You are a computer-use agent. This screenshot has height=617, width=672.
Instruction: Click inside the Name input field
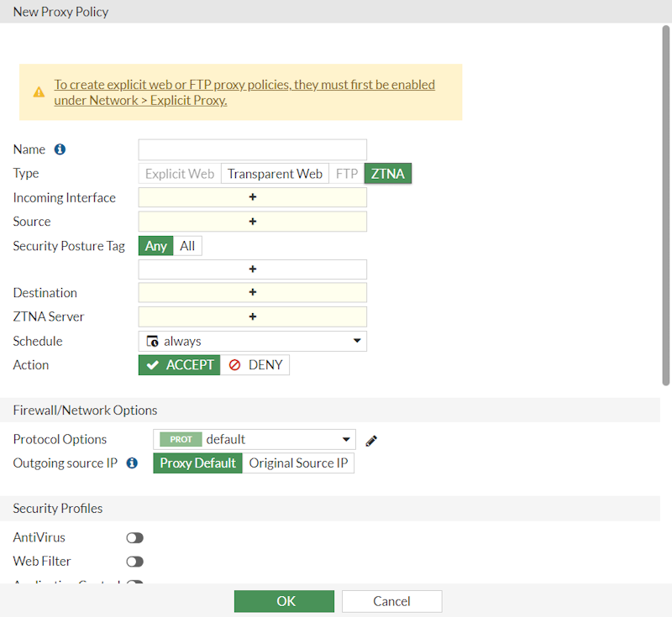point(252,149)
